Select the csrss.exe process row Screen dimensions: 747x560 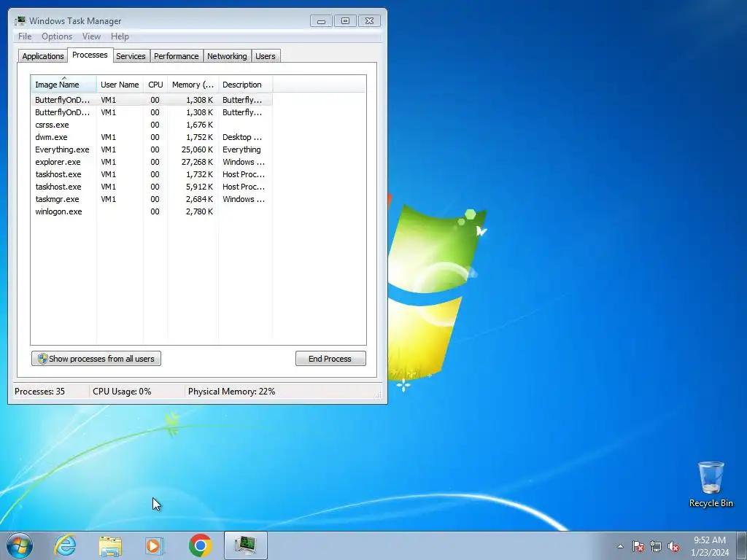(152, 125)
